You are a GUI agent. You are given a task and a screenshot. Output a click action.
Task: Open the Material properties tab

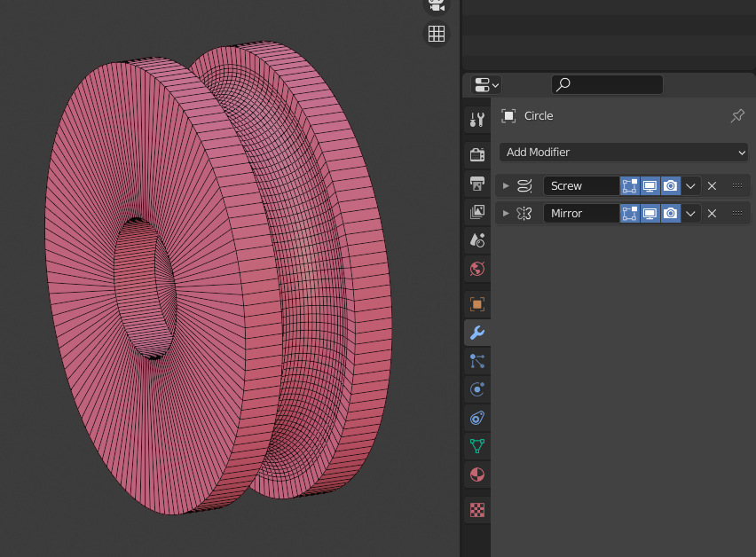[x=476, y=474]
